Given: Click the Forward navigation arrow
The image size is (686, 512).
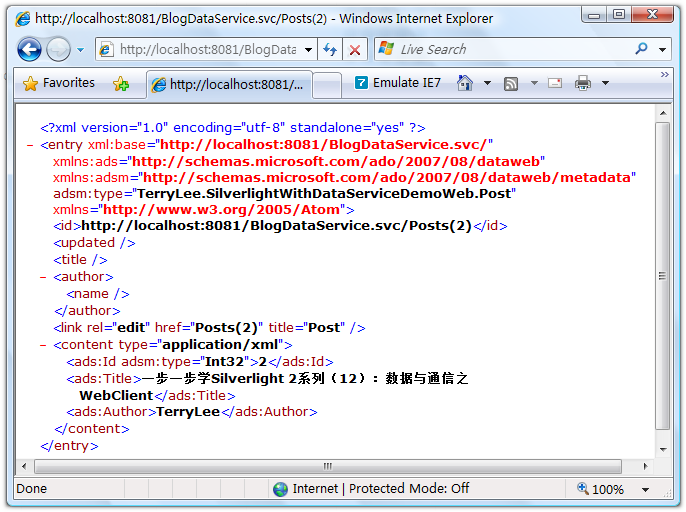Looking at the screenshot, I should pyautogui.click(x=58, y=49).
